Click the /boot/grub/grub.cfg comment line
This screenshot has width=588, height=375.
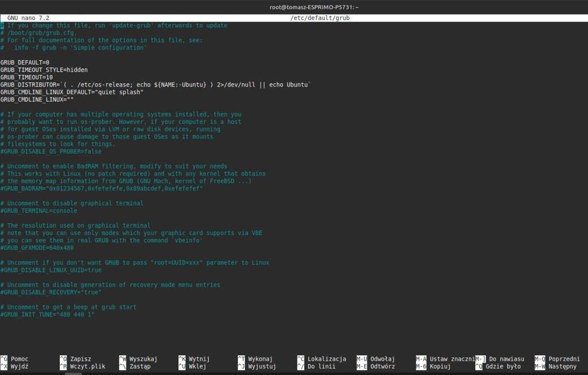pos(39,33)
